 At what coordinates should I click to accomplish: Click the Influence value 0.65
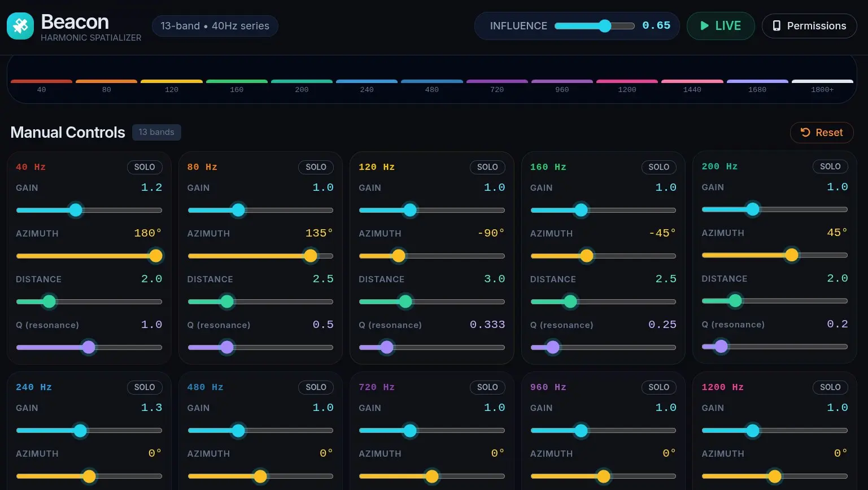(x=656, y=25)
